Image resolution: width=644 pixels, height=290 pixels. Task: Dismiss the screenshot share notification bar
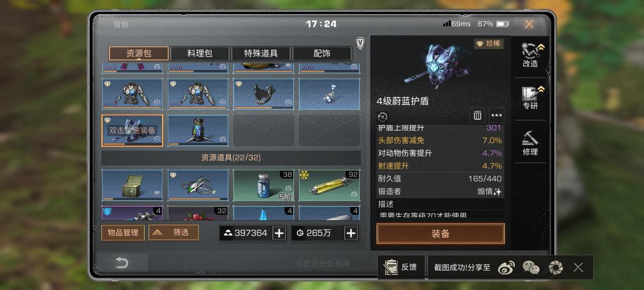pyautogui.click(x=578, y=268)
